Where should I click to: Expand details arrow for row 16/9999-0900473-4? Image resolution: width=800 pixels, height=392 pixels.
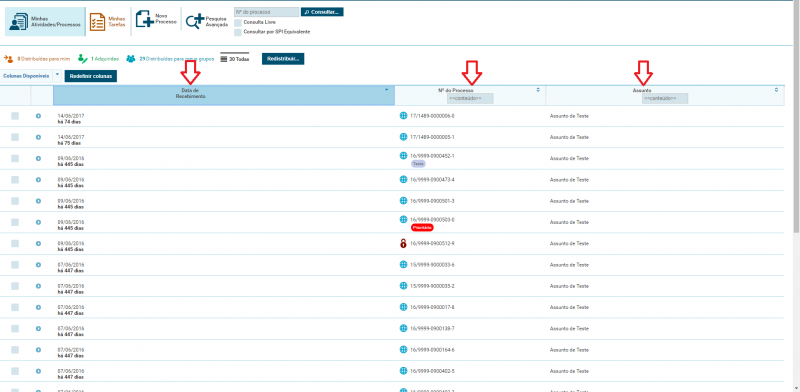(38, 180)
